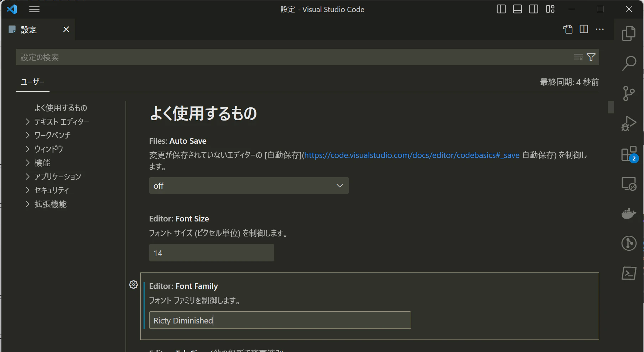Click the フォント サイズ (ピクセル単位) description text
This screenshot has width=644, height=352.
pos(218,233)
